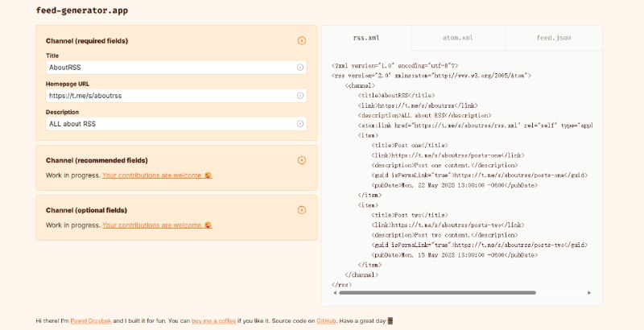Image resolution: width=644 pixels, height=330 pixels.
Task: Click the feed-generator.app site title
Action: tap(81, 11)
